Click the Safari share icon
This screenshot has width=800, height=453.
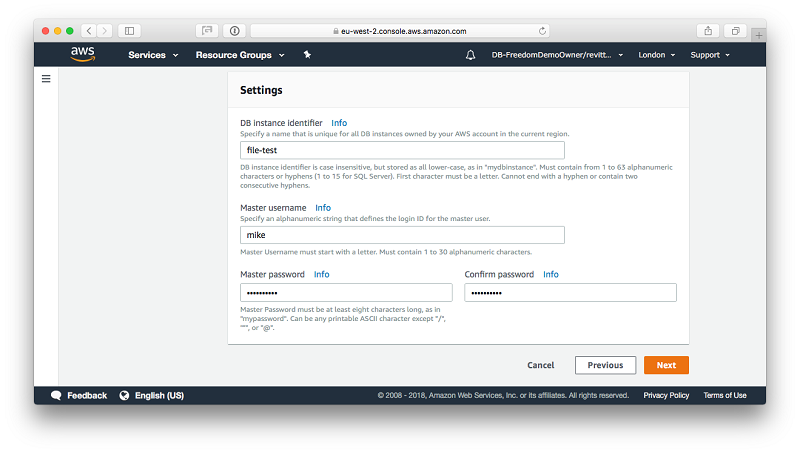[709, 31]
